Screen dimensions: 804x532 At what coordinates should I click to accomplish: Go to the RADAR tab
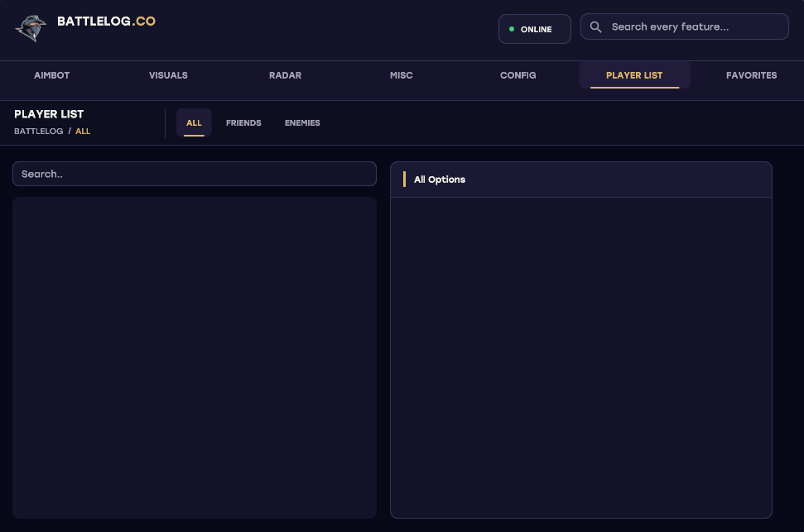[x=285, y=75]
